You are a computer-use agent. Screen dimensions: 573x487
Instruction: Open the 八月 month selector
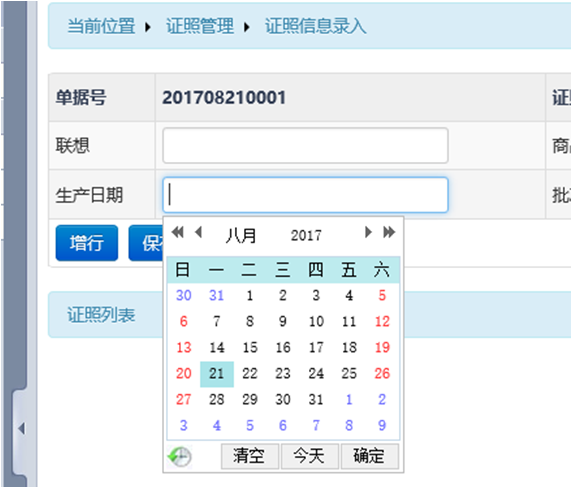[241, 235]
